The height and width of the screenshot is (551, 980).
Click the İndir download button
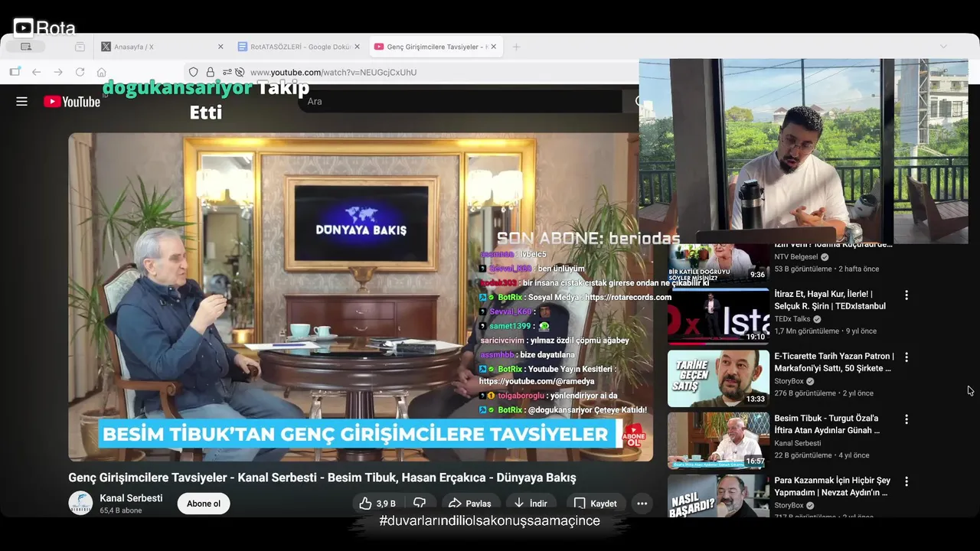(x=531, y=504)
